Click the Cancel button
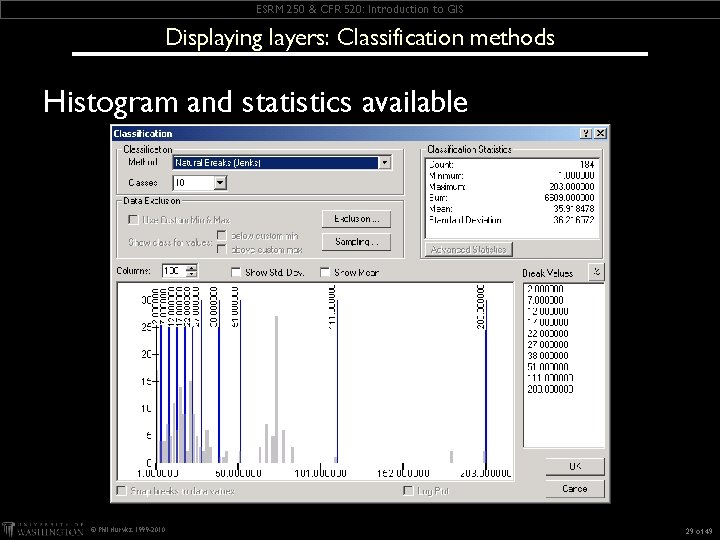Viewport: 720px width, 540px height. click(x=575, y=489)
